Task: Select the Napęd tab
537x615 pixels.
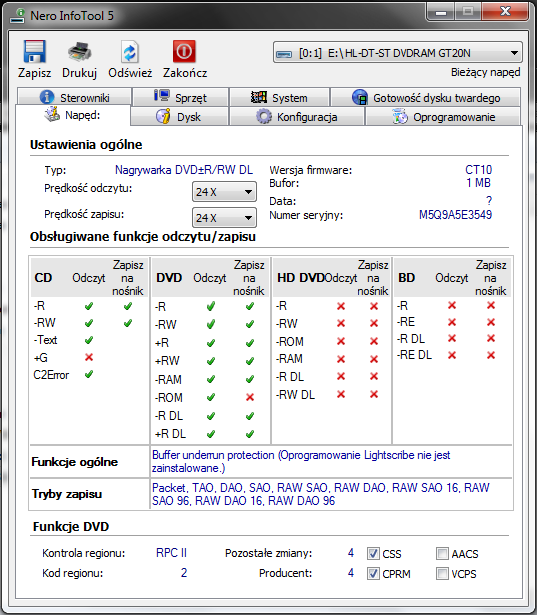Action: 73,115
